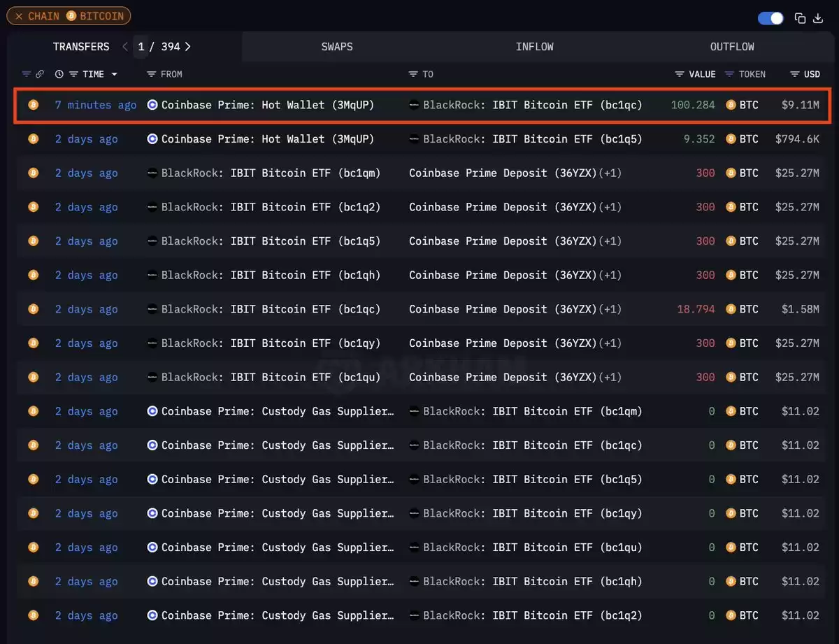The width and height of the screenshot is (839, 644).
Task: Expand (+1) in the bc1qu sender row
Action: pyautogui.click(x=610, y=378)
